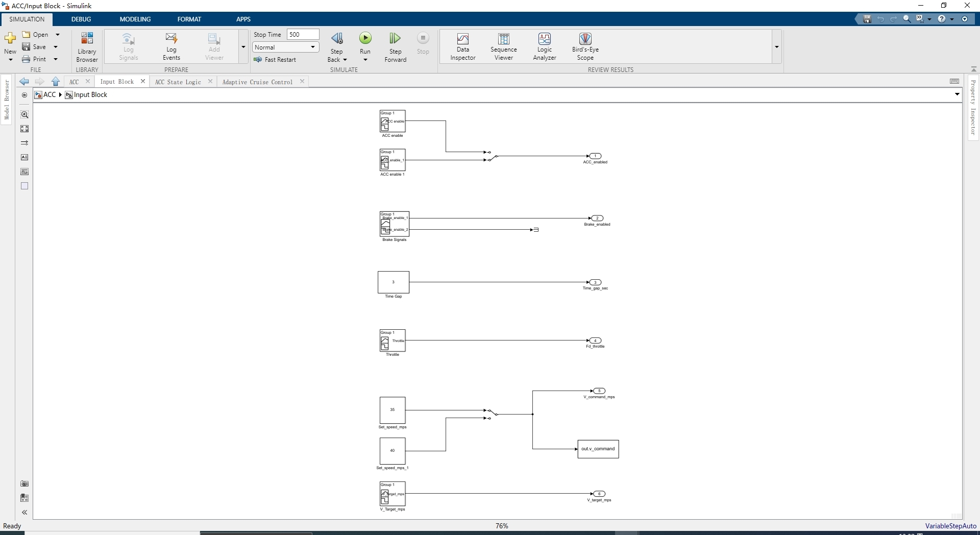Image resolution: width=980 pixels, height=535 pixels.
Task: Open the ACC State Logic tab
Action: 178,82
